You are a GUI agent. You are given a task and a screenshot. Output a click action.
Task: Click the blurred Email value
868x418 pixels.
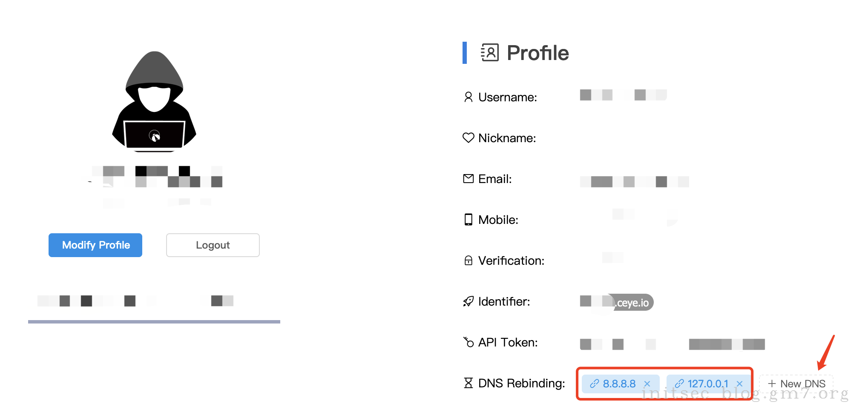tap(634, 182)
